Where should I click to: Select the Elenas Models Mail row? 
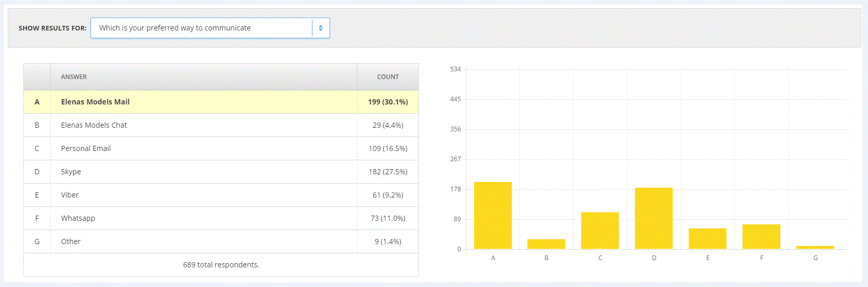point(221,102)
